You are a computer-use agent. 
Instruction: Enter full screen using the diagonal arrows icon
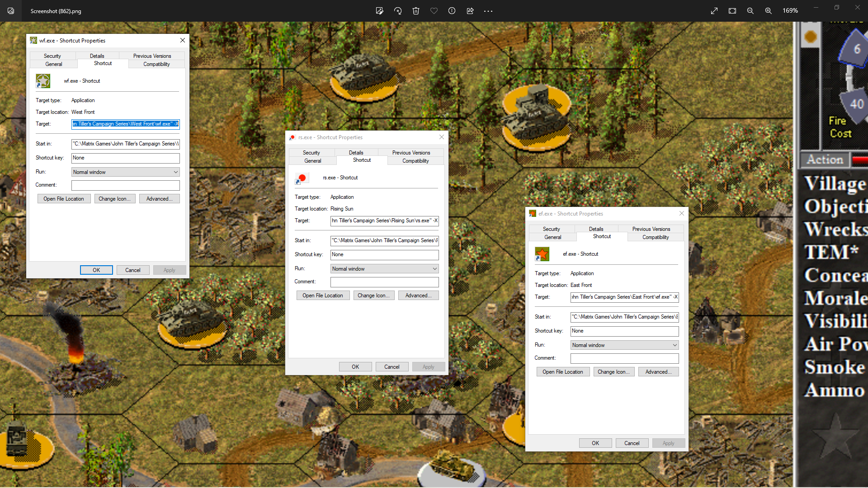point(714,11)
